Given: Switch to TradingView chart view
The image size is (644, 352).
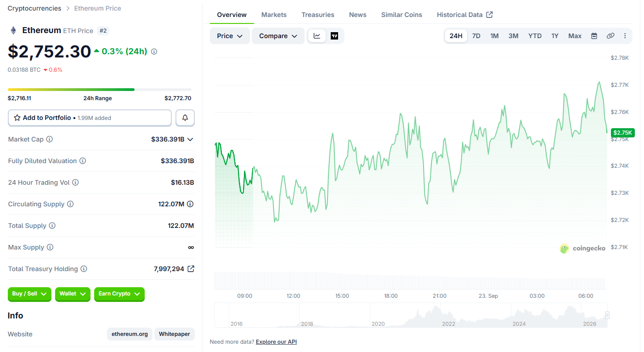Looking at the screenshot, I should 334,36.
